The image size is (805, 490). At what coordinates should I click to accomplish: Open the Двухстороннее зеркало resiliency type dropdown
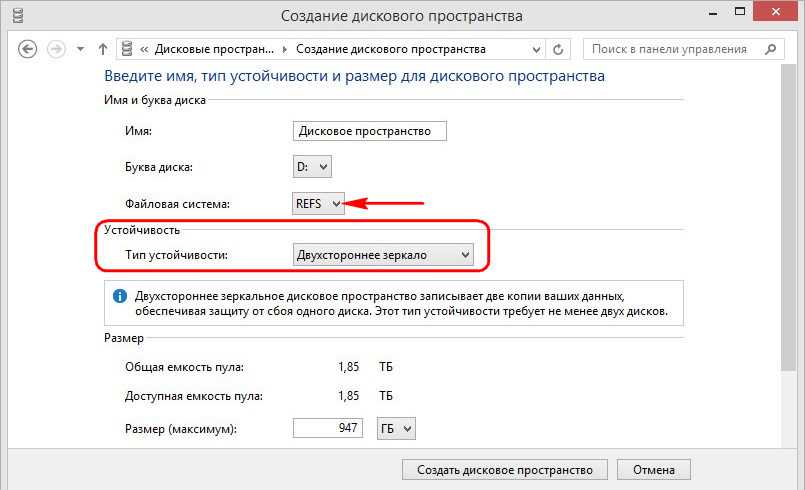pos(382,255)
